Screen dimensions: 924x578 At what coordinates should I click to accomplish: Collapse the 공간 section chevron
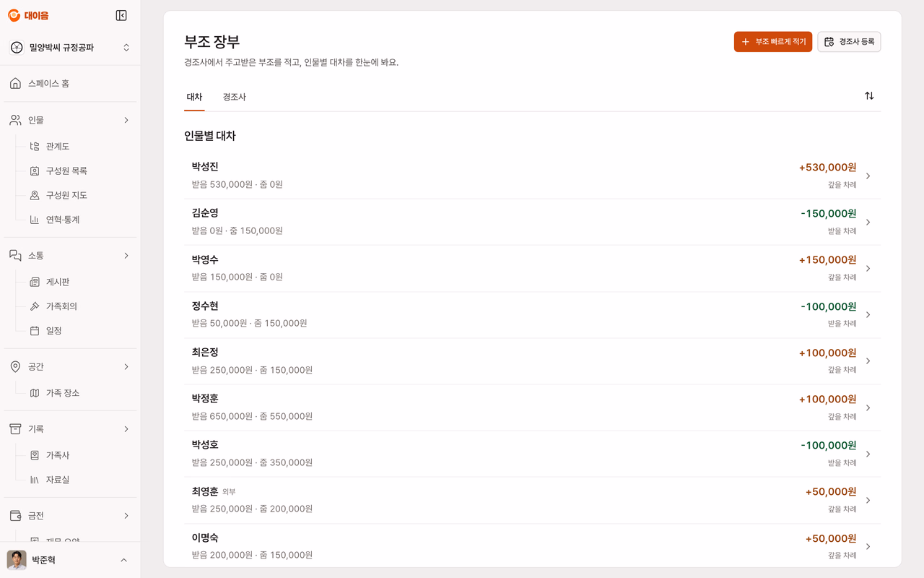126,367
